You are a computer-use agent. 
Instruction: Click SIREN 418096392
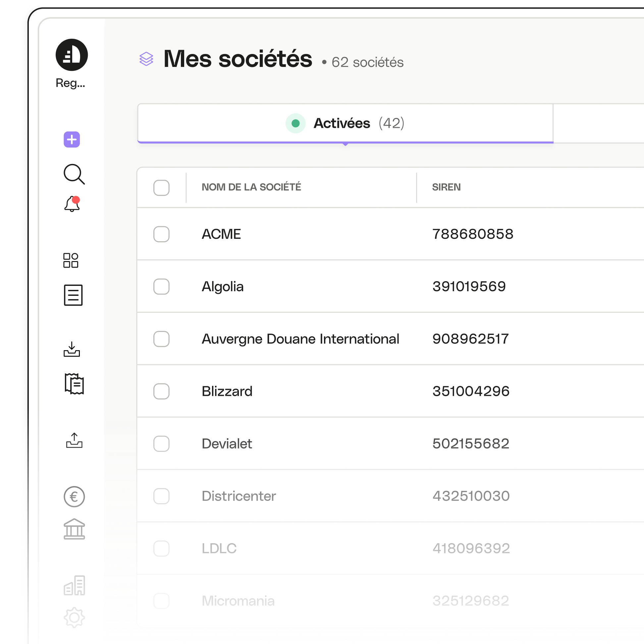coord(471,548)
